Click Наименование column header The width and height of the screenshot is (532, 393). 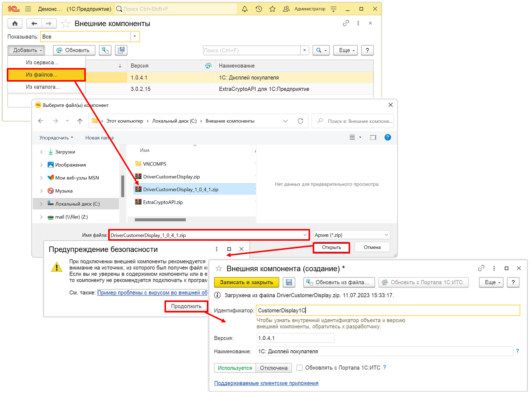(x=294, y=66)
